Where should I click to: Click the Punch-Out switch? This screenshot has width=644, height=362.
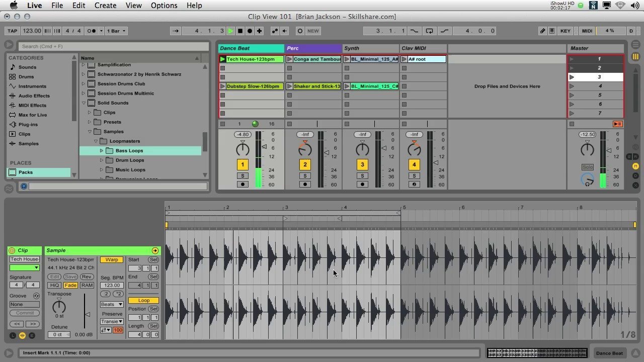click(445, 31)
